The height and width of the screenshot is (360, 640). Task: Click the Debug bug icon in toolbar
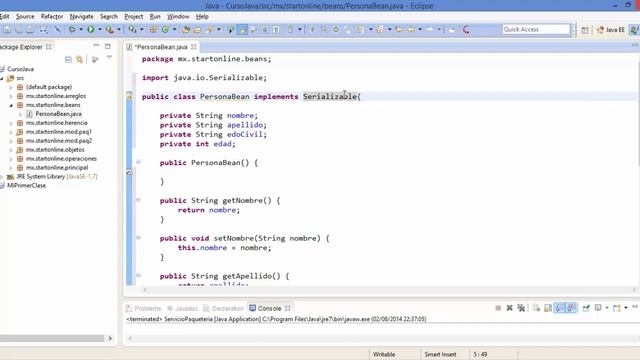pos(72,29)
